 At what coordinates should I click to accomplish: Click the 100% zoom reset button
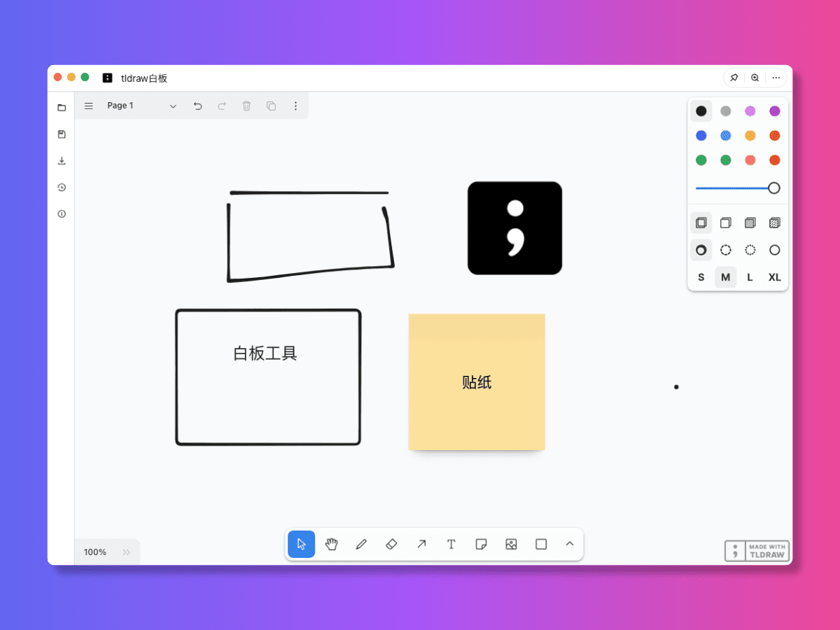(95, 552)
